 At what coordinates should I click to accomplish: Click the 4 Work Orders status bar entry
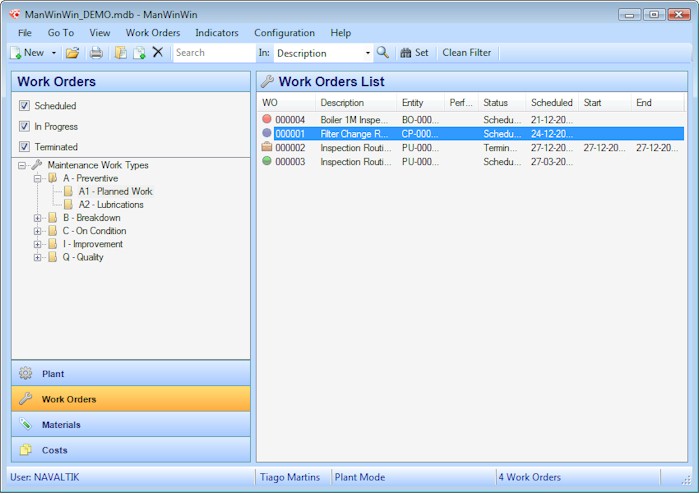coord(529,477)
